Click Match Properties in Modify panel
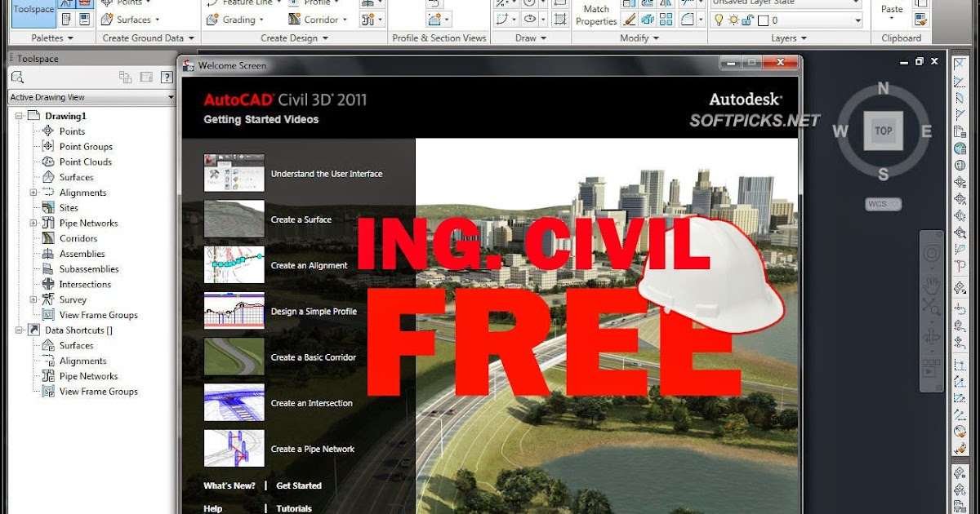 coord(596,15)
